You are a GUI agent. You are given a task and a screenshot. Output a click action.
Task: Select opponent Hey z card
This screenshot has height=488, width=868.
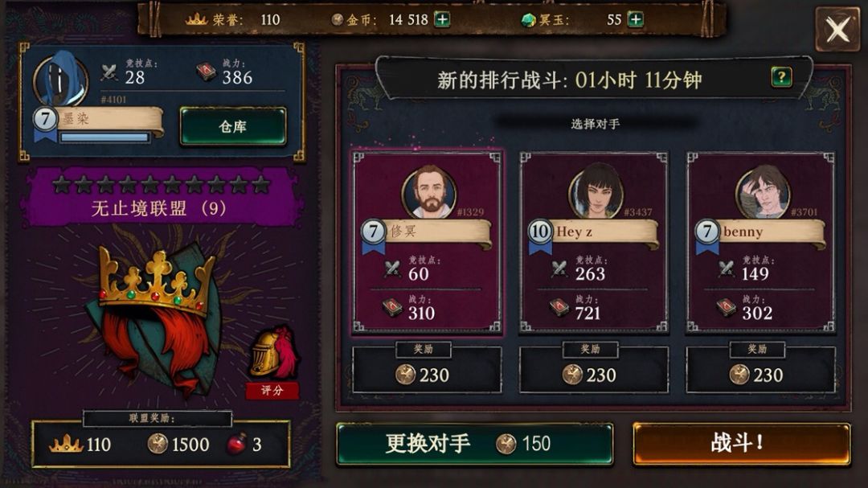coord(593,242)
